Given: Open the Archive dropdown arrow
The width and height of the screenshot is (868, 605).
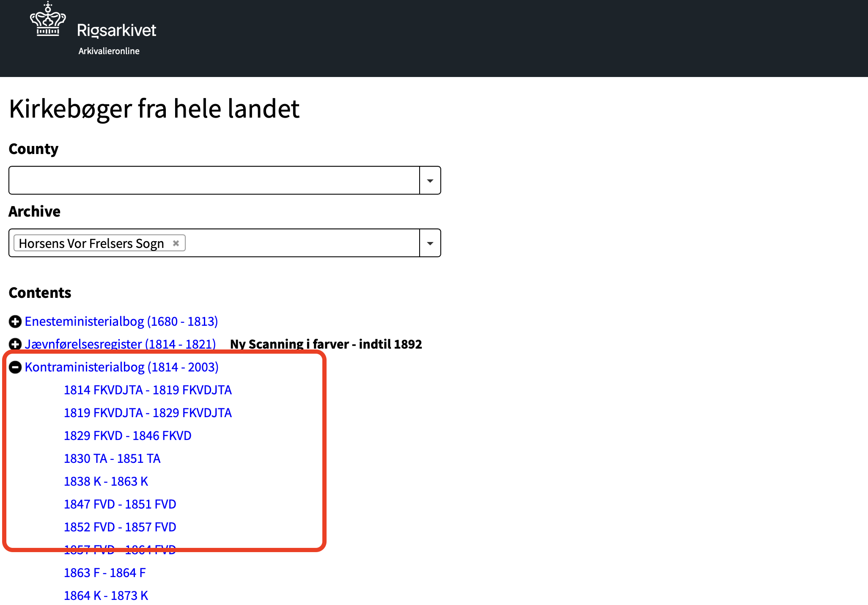Looking at the screenshot, I should tap(430, 242).
